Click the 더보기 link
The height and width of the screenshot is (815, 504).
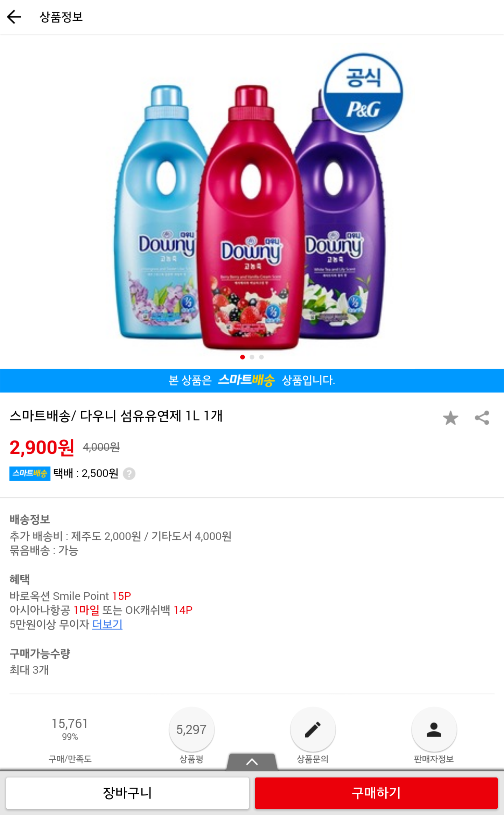[x=107, y=624]
